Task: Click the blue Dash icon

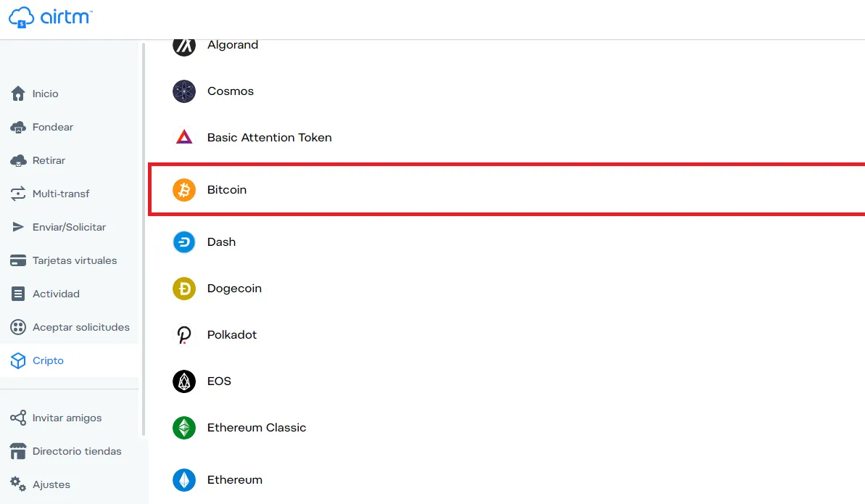Action: (184, 241)
